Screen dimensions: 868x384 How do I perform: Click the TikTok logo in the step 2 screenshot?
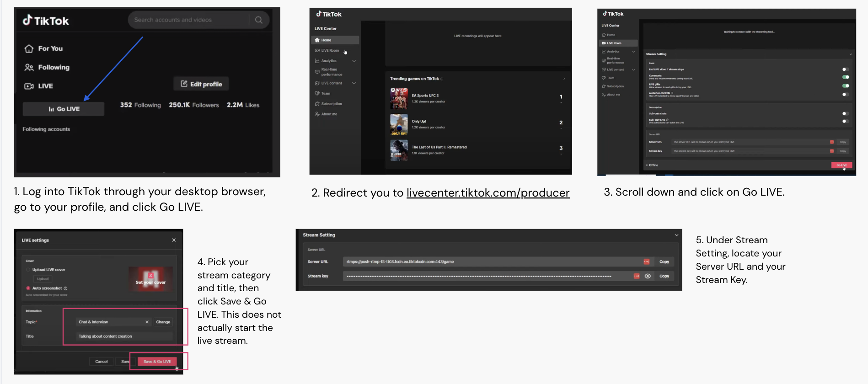click(x=329, y=14)
